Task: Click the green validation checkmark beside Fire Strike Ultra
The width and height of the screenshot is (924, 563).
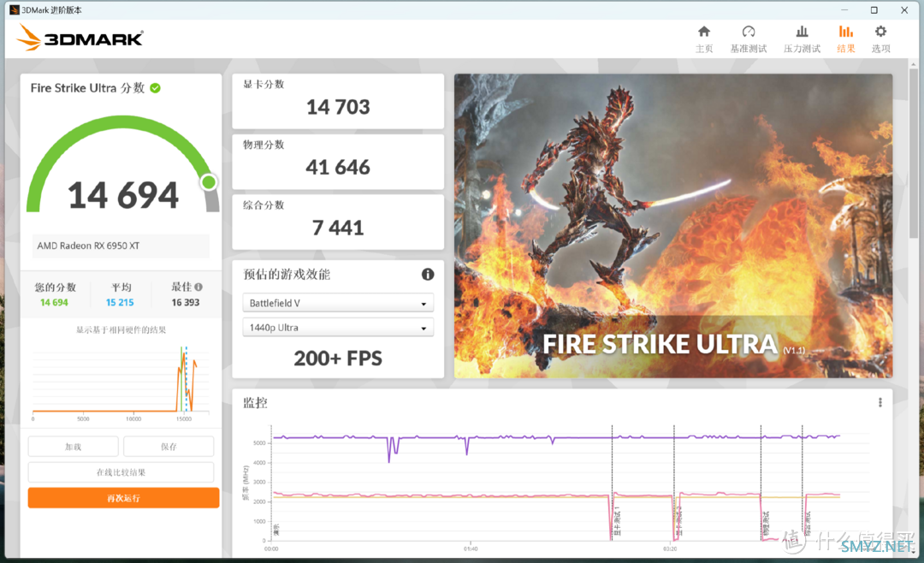Action: pyautogui.click(x=156, y=88)
